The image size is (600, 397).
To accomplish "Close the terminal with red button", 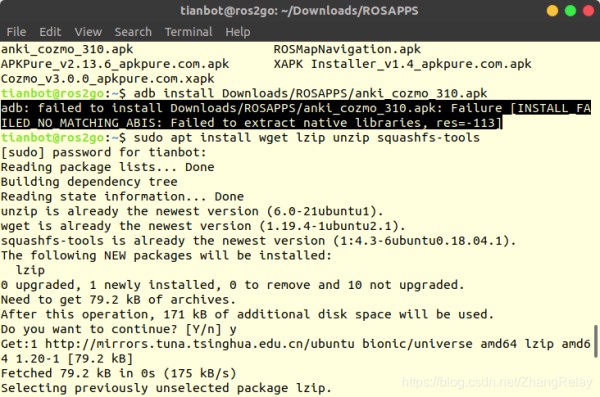I will [x=589, y=11].
